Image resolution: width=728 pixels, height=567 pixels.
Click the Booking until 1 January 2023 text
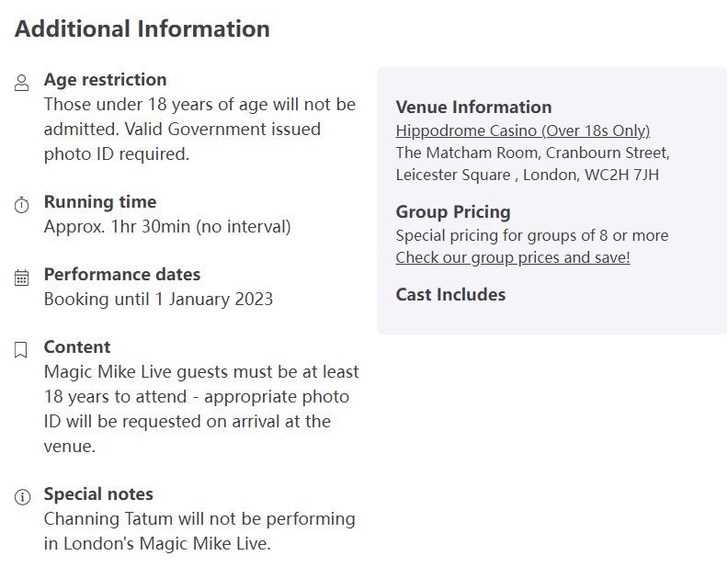(158, 300)
